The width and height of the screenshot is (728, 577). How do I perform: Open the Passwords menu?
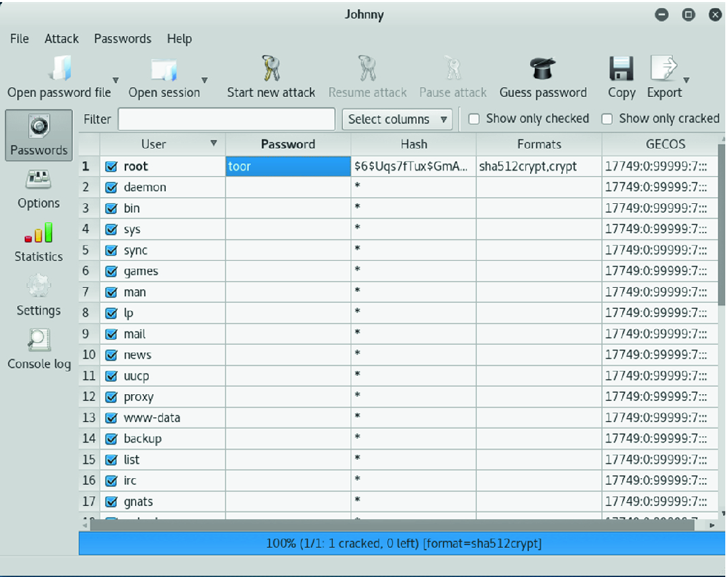(x=123, y=38)
